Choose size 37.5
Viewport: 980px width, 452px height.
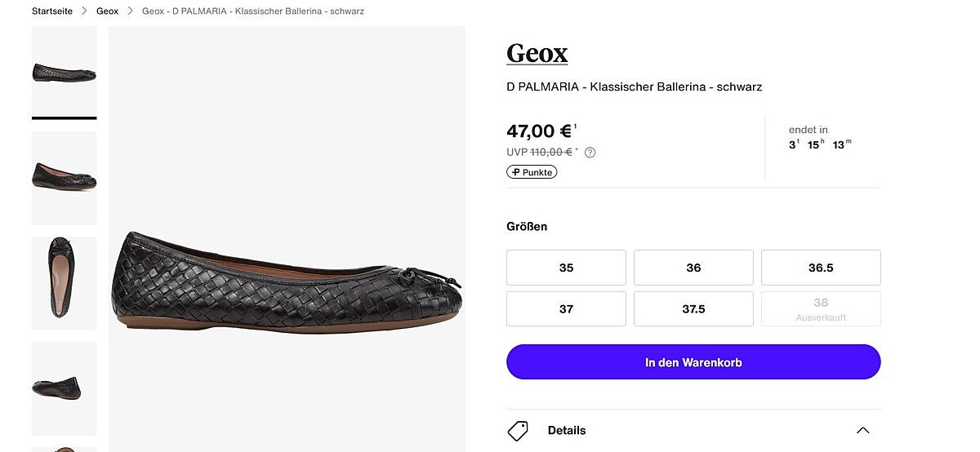[693, 309]
